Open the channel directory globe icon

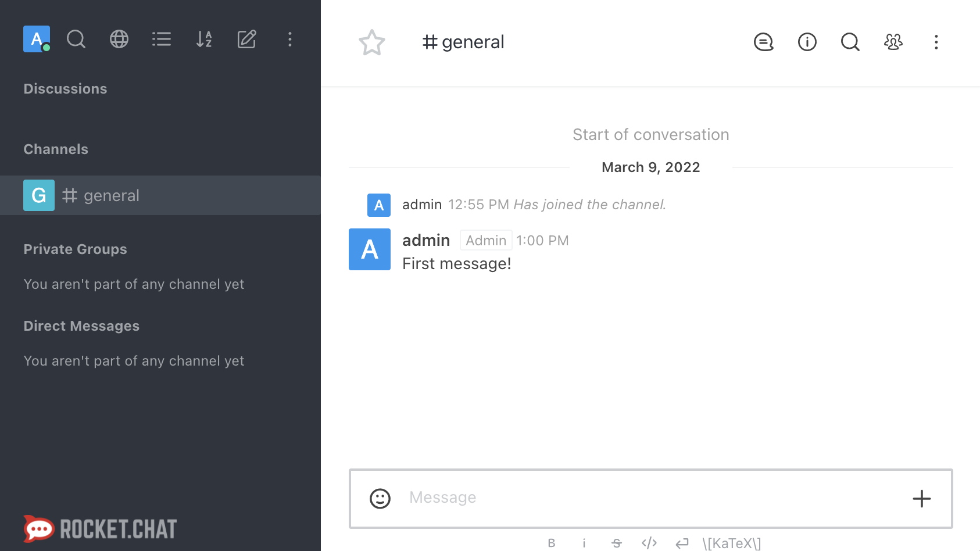[x=119, y=40]
